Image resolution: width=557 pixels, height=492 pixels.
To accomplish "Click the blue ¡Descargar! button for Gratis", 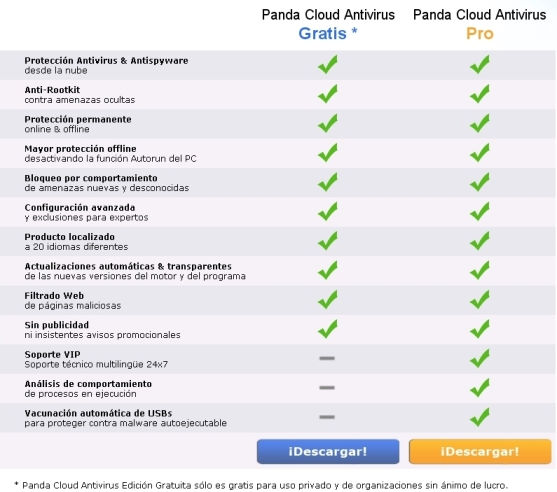I will click(328, 452).
